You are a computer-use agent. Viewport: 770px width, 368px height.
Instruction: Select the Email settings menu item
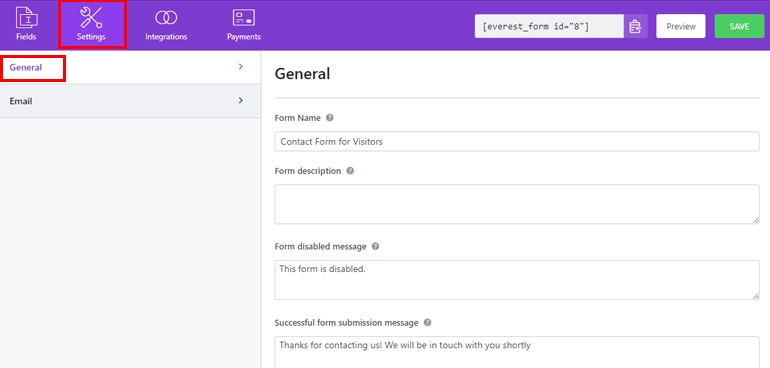coord(130,101)
